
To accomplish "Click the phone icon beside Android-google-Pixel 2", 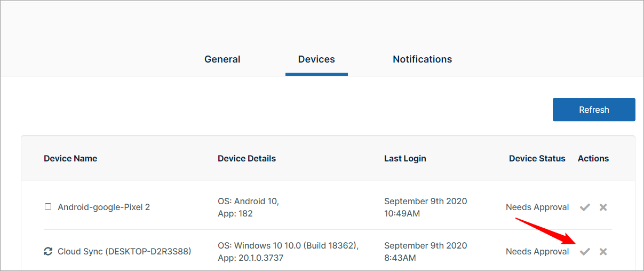I will 48,207.
